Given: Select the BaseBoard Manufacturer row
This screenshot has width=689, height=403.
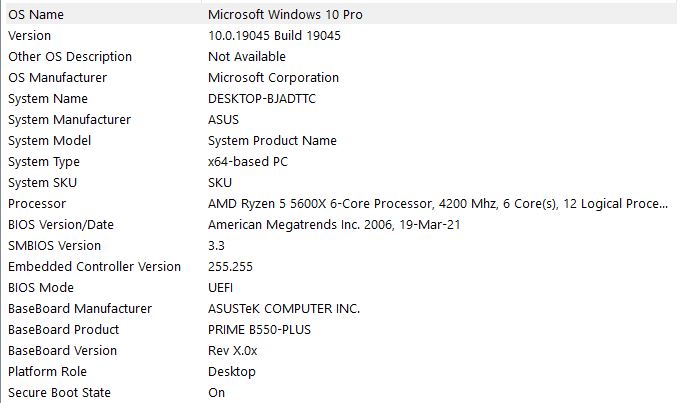Looking at the screenshot, I should (79, 308).
